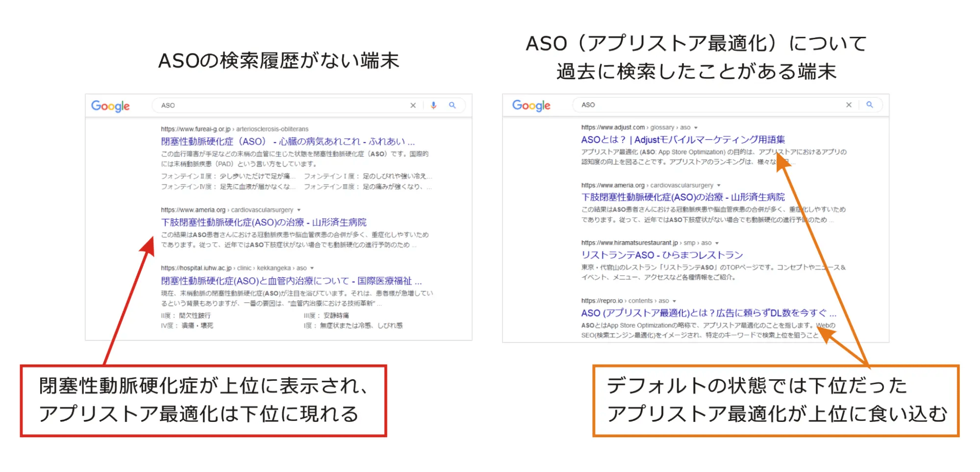Open the Adjustモバイルマーケティング用語集 link
The width and height of the screenshot is (980, 472).
click(682, 139)
